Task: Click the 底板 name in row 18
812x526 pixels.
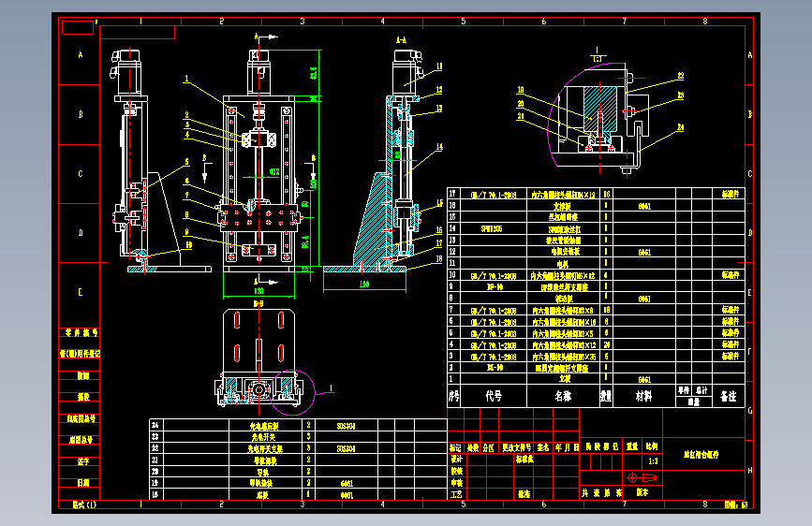Action: click(x=262, y=495)
